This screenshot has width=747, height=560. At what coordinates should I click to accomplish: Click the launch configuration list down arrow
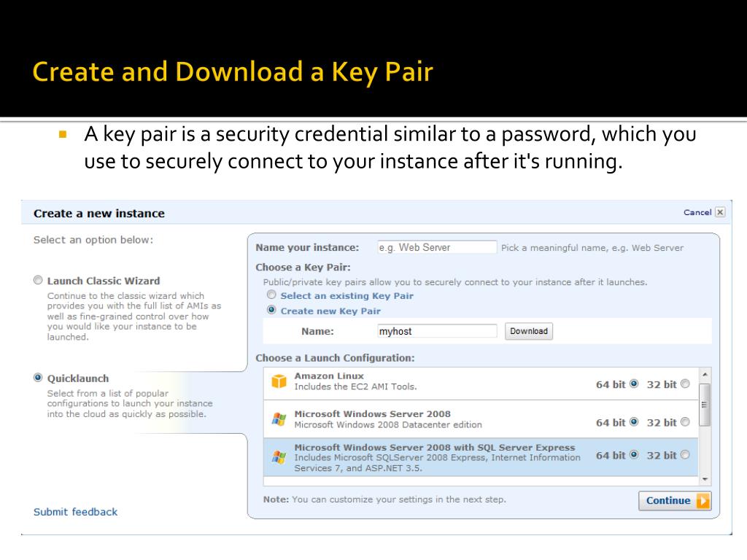coord(705,480)
